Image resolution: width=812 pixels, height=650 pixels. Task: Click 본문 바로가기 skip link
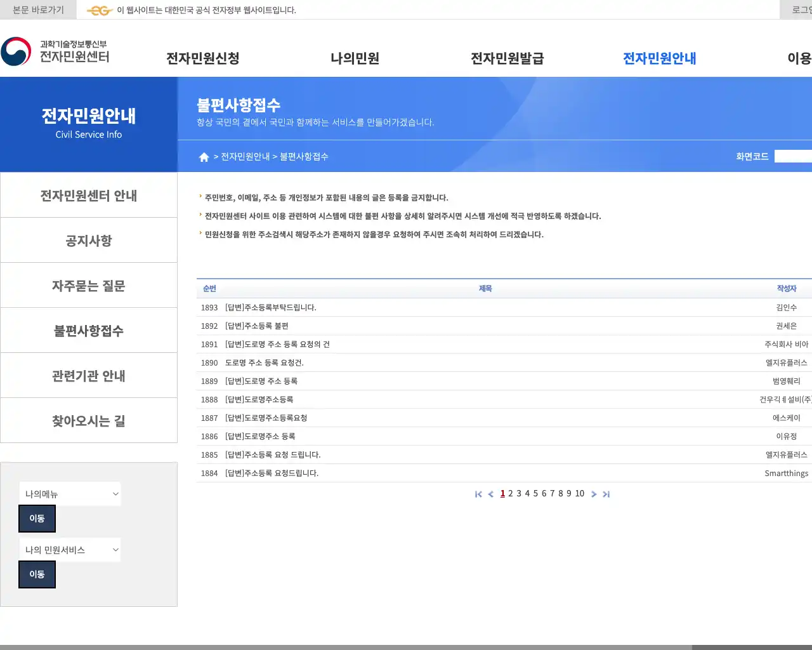(38, 10)
